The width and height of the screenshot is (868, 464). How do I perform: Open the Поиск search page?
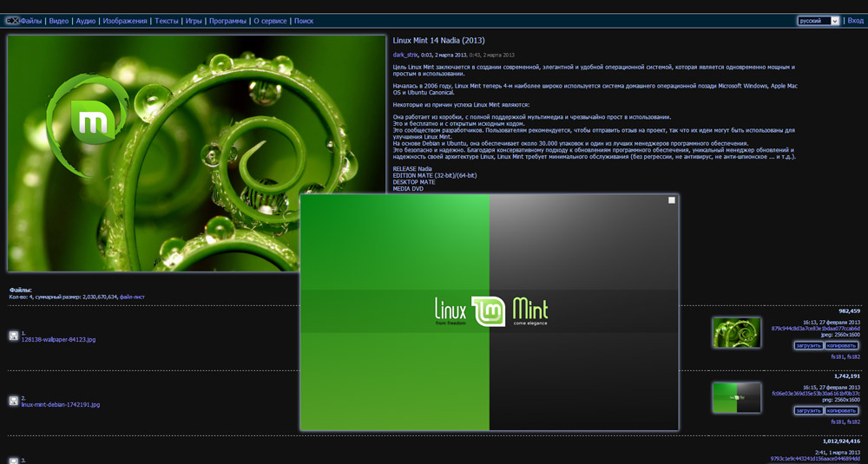(x=304, y=21)
